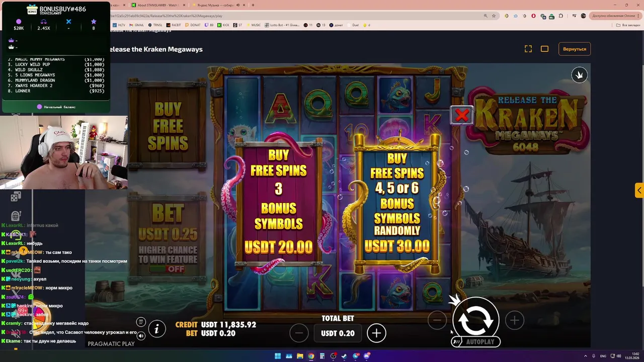Screen dimensions: 644x362
Task: Decrease total bet with the minus button
Action: pos(299,333)
